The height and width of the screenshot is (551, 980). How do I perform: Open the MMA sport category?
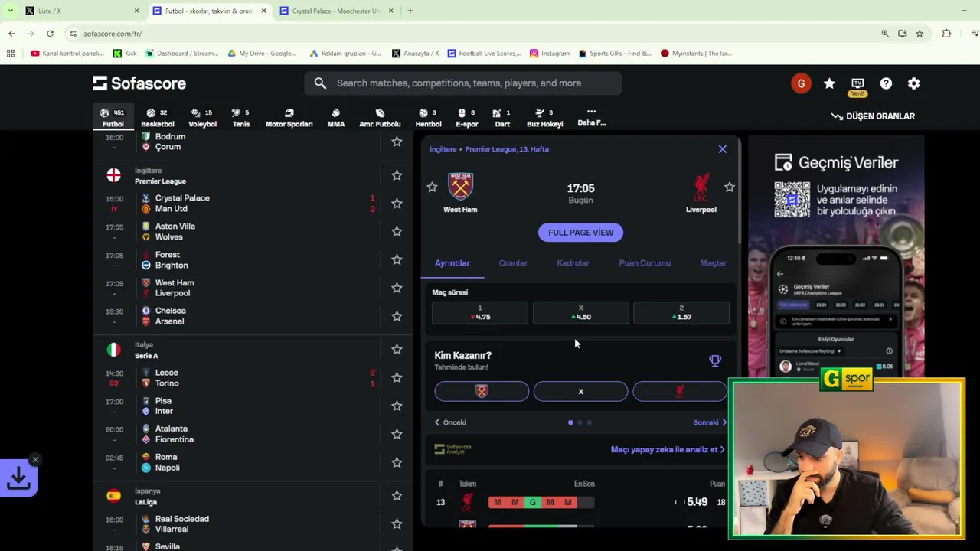335,118
